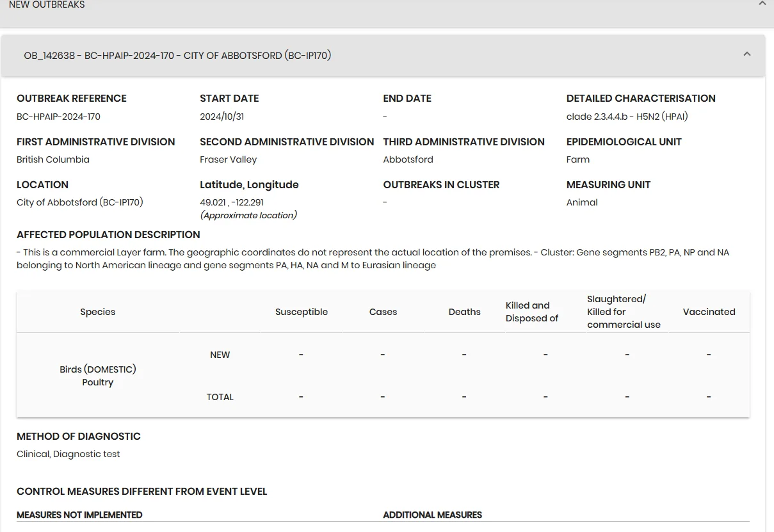Collapse the OB_142638 outbreak panel chevron

pos(746,54)
